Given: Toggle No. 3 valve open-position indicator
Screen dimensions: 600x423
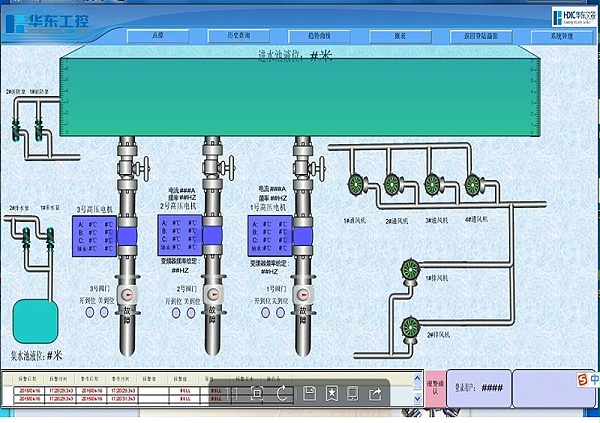Looking at the screenshot, I should point(89,313).
